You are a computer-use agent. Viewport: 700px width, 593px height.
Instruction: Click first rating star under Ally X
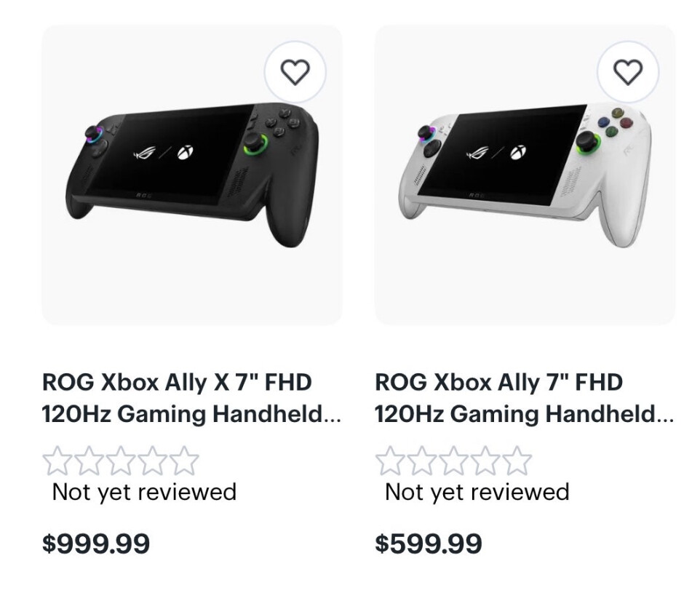(x=56, y=461)
